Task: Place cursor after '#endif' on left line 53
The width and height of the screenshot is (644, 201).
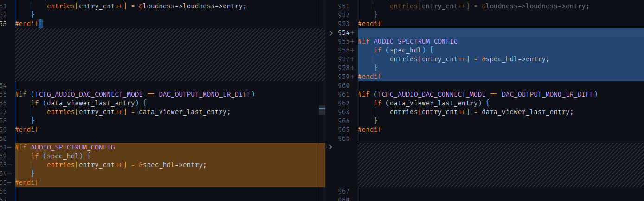Action: pyautogui.click(x=39, y=24)
